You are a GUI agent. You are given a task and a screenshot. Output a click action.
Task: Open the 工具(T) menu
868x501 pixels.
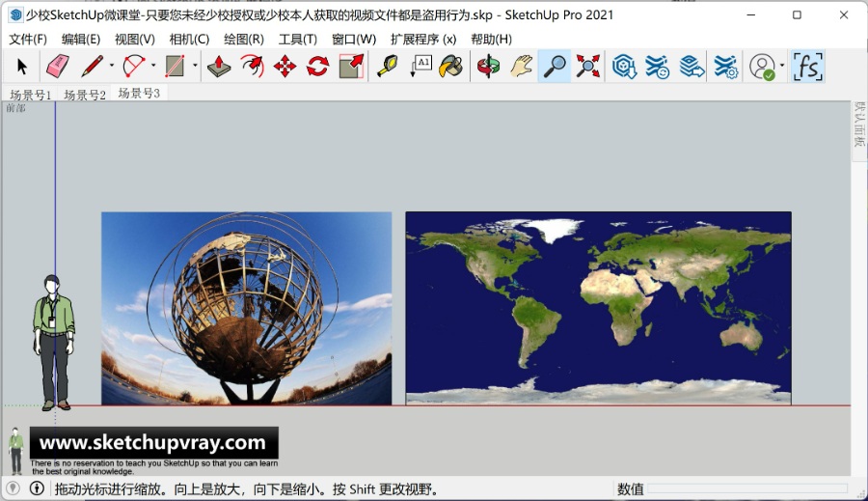pos(298,40)
